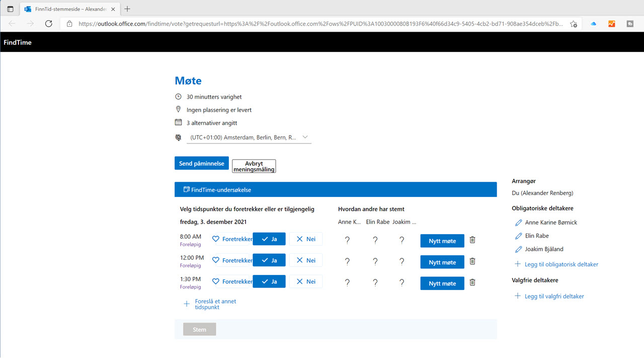Image resolution: width=644 pixels, height=358 pixels.
Task: Edit attendee Elin Rabe pencil icon
Action: (x=518, y=236)
